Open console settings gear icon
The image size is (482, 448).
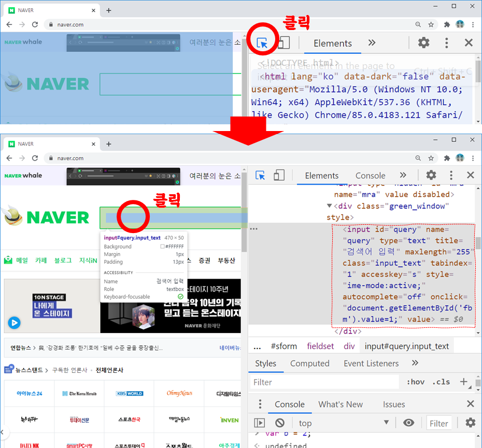(470, 423)
